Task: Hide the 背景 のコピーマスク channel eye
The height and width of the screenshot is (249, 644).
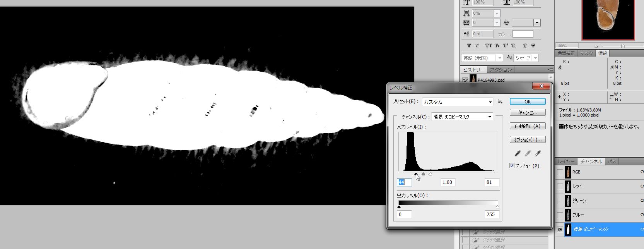Action: 560,229
